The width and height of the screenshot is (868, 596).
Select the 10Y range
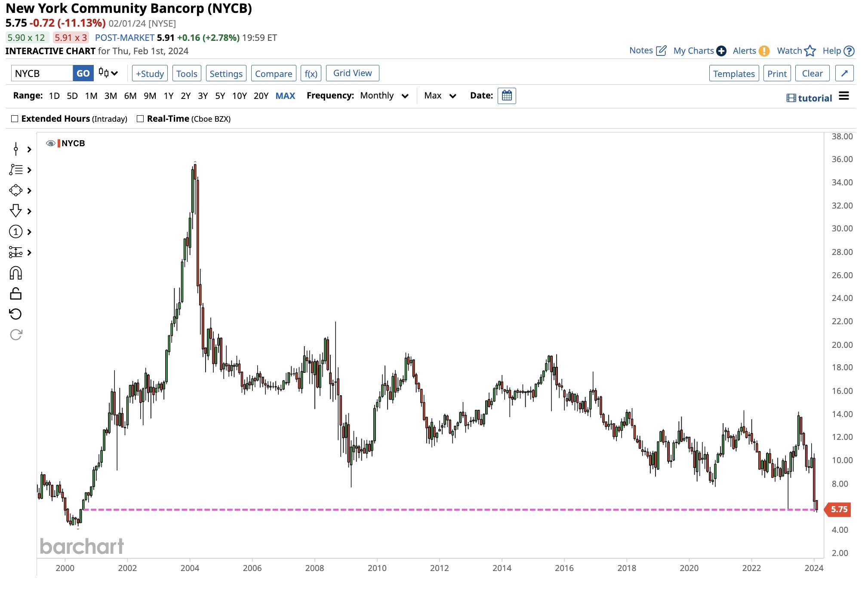(x=240, y=95)
